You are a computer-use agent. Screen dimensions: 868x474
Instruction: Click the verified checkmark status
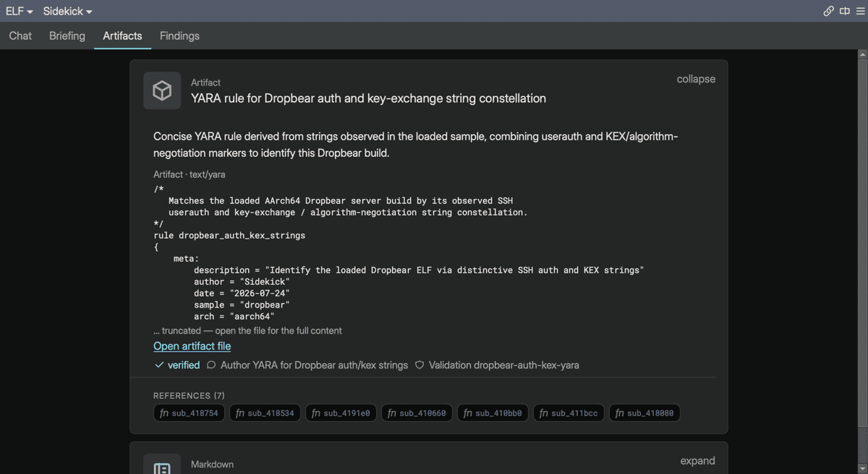tap(177, 365)
